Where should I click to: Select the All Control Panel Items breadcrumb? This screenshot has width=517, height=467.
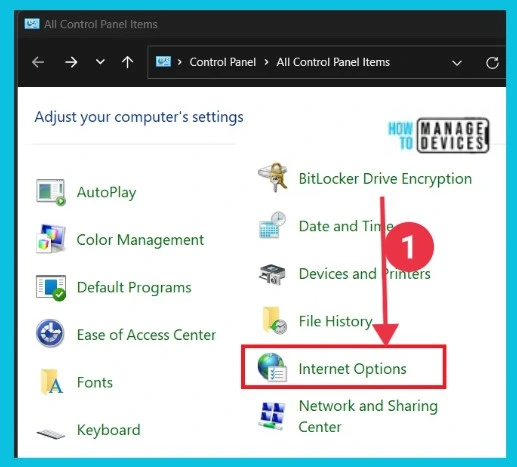click(333, 62)
